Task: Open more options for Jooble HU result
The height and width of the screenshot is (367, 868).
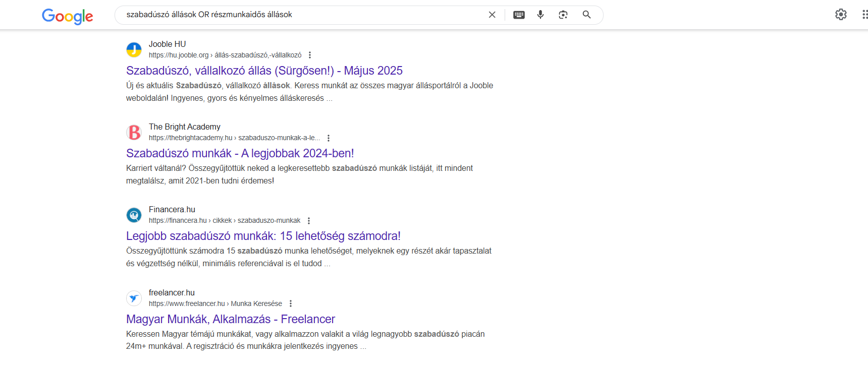Action: pos(310,55)
